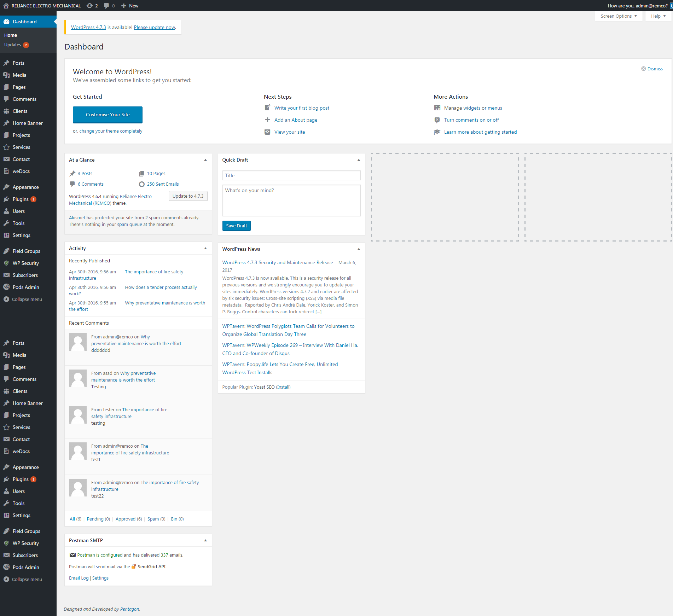Collapse the Quick Draft widget
The height and width of the screenshot is (616, 673).
point(359,160)
